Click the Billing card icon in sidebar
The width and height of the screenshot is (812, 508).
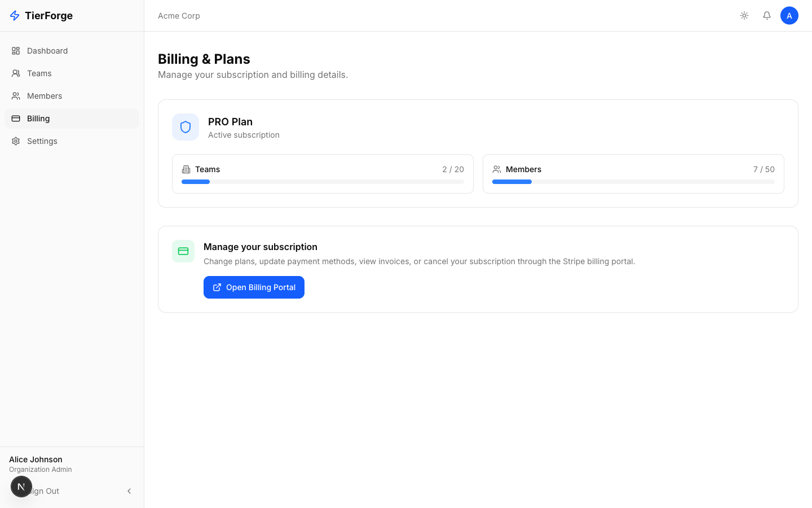pos(16,119)
